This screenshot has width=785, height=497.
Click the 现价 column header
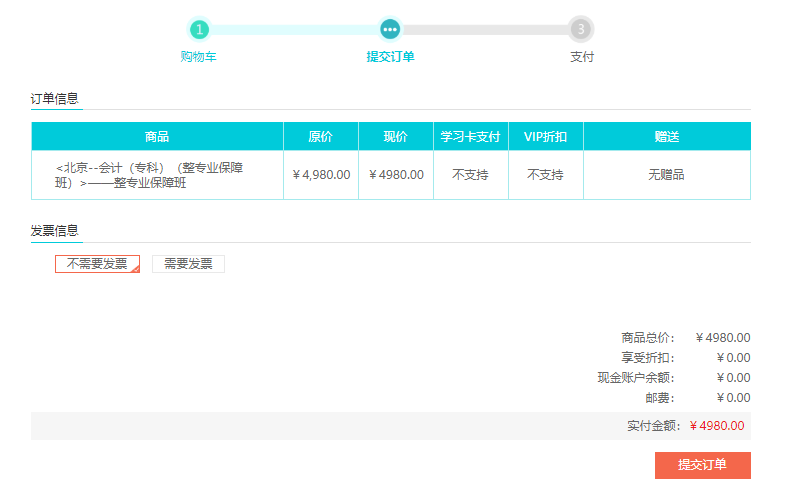pos(395,136)
